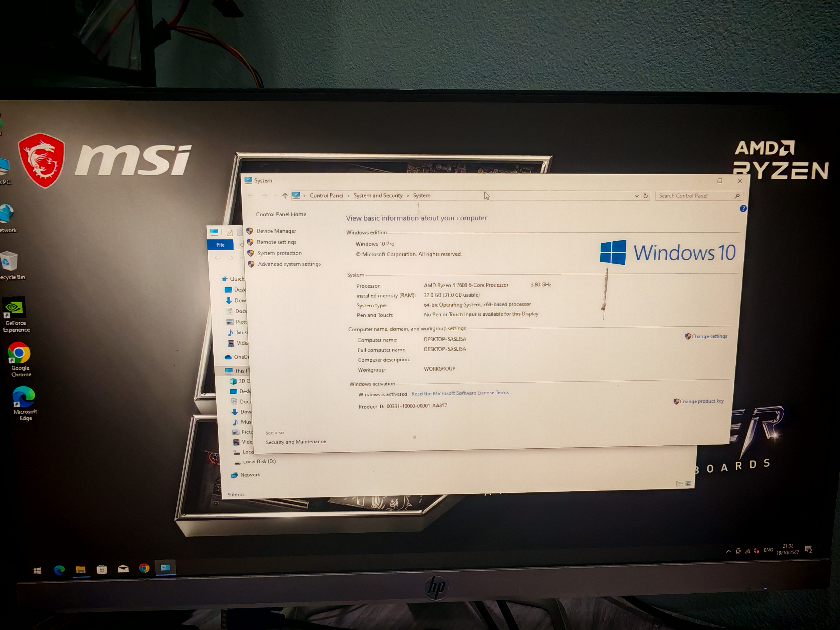Click the Up arrow navigation button
840x630 pixels.
285,196
